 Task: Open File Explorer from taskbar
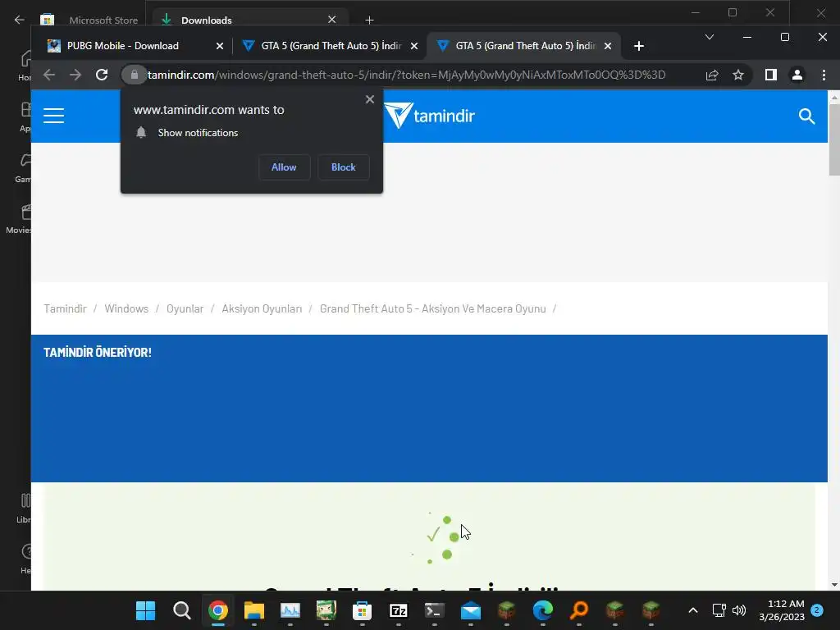(x=254, y=610)
